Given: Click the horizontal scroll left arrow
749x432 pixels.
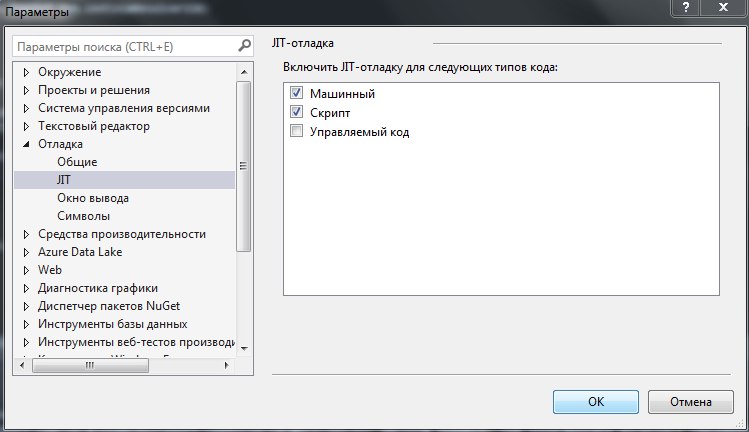Looking at the screenshot, I should (22, 366).
